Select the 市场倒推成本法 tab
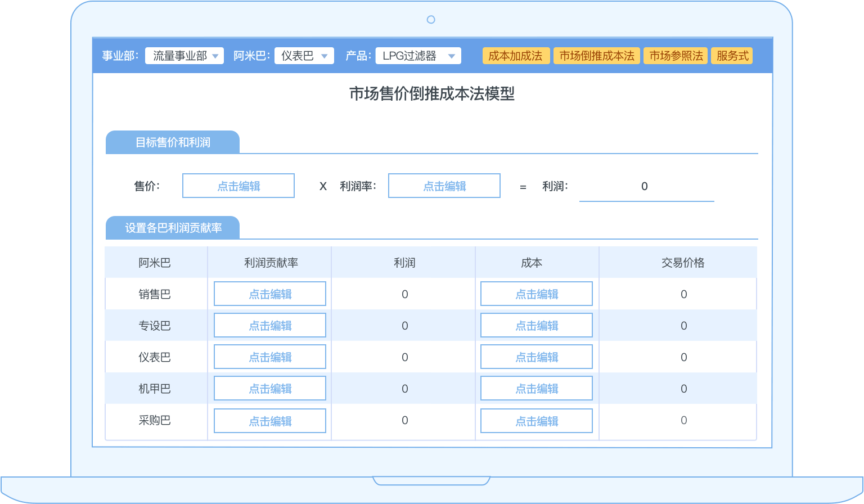The width and height of the screenshot is (864, 504). coord(596,56)
